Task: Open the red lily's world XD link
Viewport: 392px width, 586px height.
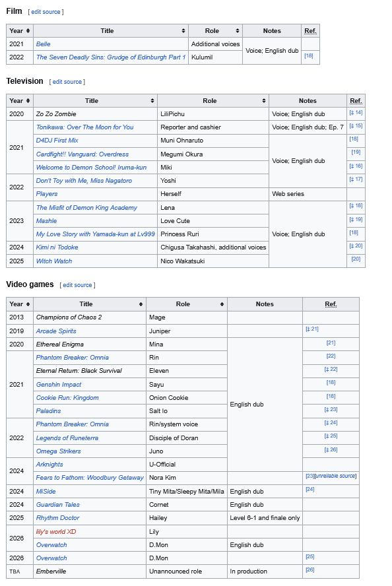Action: 56,532
